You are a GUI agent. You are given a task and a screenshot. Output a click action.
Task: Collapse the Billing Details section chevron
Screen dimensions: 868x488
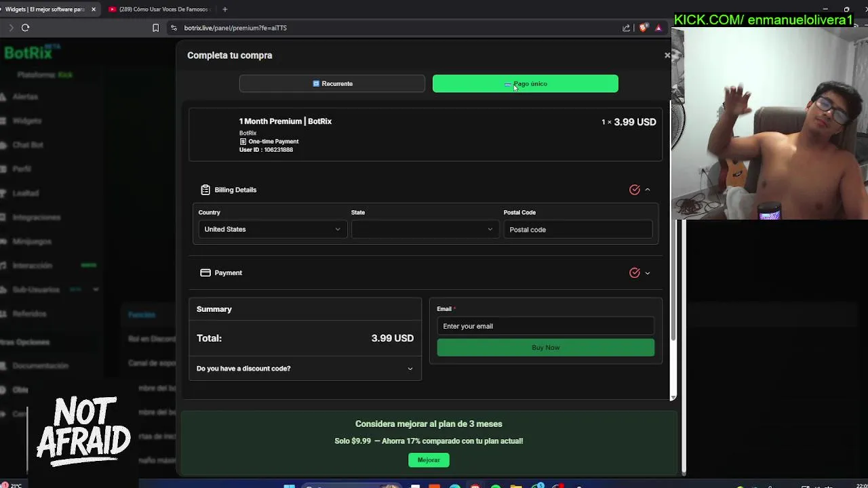click(648, 190)
